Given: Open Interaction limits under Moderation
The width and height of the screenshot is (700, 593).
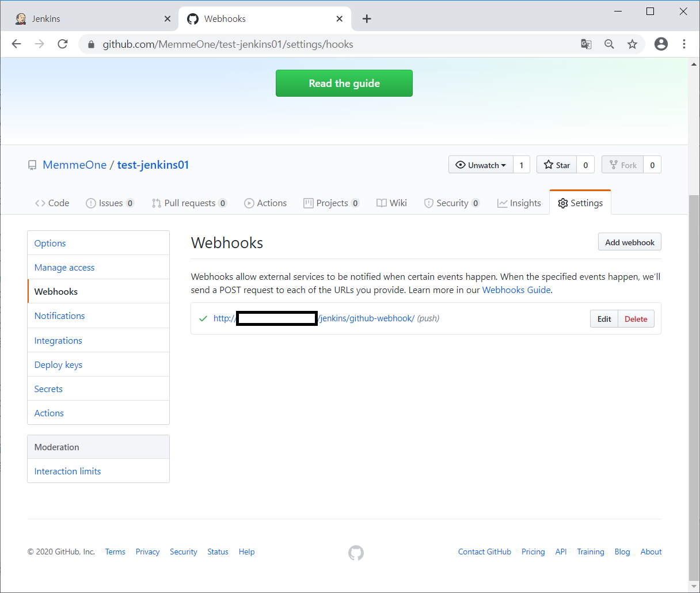Looking at the screenshot, I should click(98, 471).
